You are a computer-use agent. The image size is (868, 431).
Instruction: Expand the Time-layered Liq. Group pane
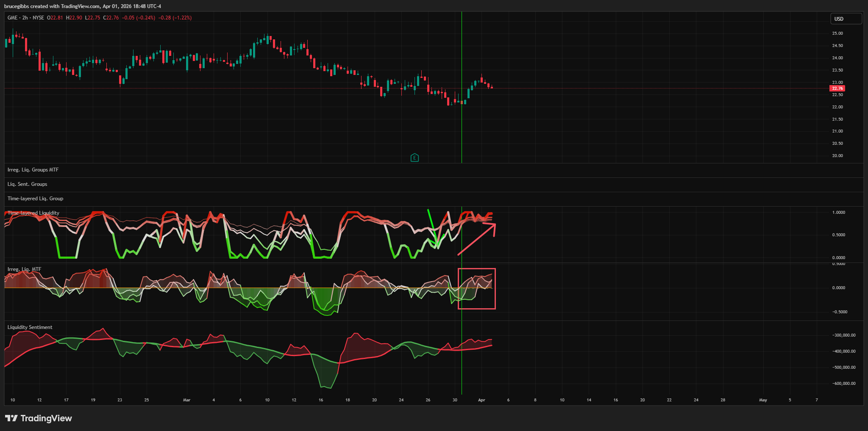pyautogui.click(x=35, y=199)
